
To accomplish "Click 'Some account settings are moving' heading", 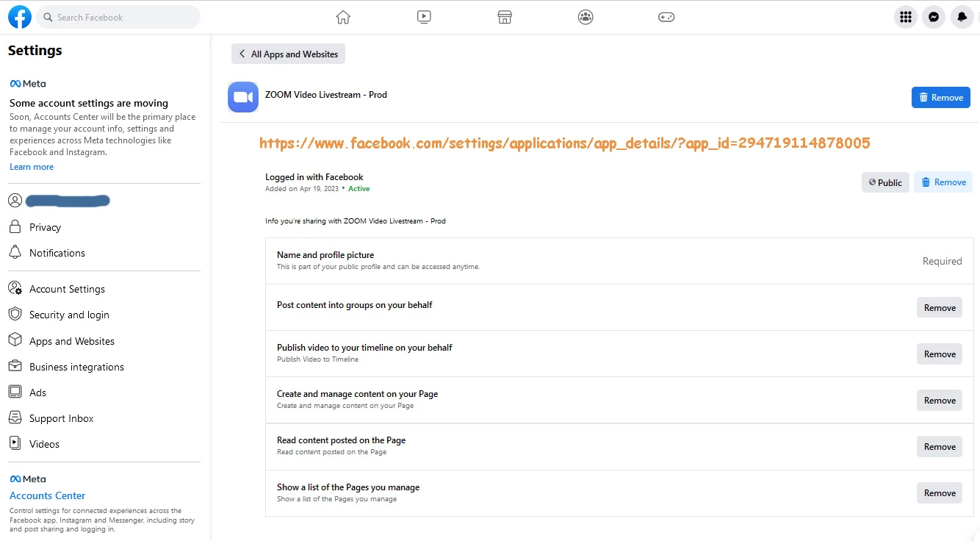I will coord(89,103).
